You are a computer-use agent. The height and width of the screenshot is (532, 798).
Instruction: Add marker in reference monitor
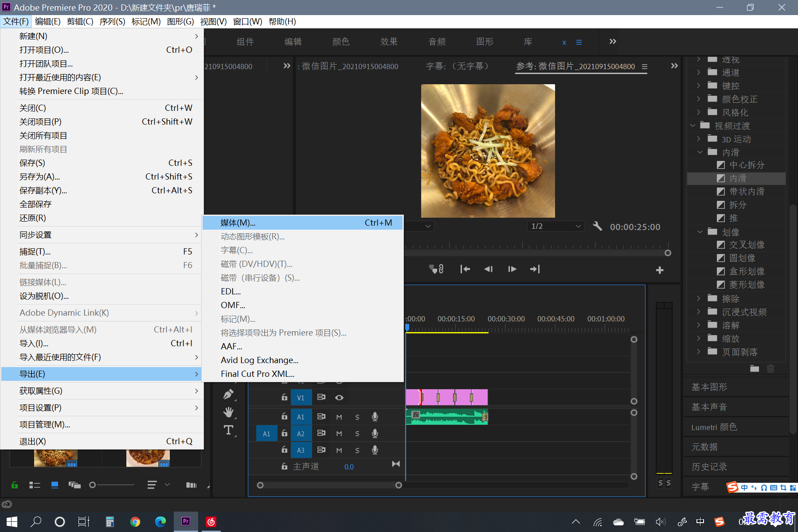point(436,269)
